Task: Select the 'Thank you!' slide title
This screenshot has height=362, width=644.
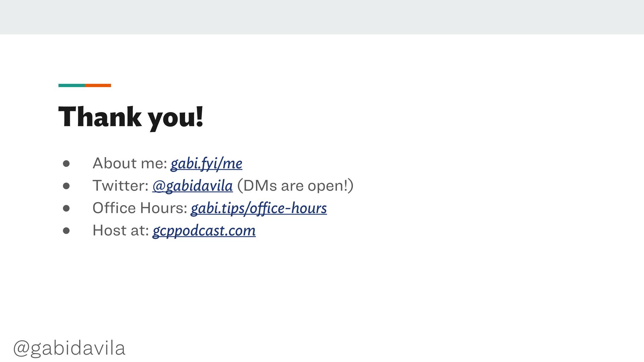Action: tap(131, 117)
